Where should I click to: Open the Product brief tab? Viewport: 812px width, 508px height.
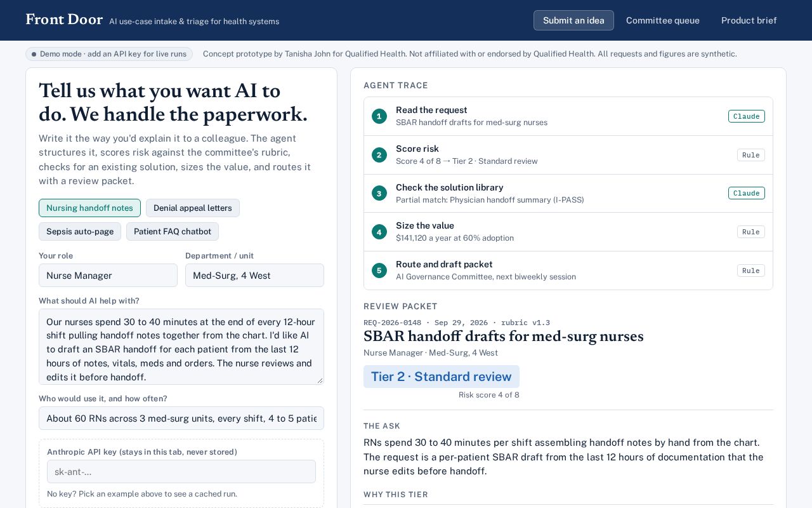[749, 20]
